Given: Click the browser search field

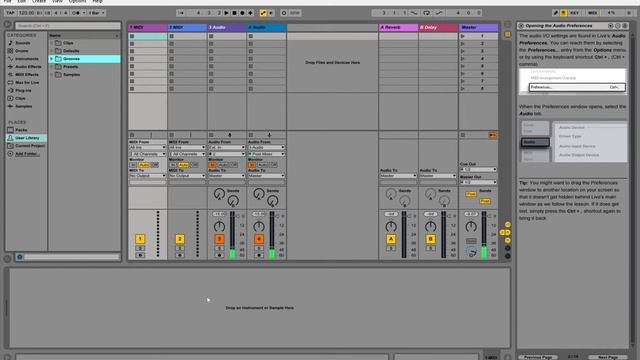Looking at the screenshot, I should coord(68,26).
